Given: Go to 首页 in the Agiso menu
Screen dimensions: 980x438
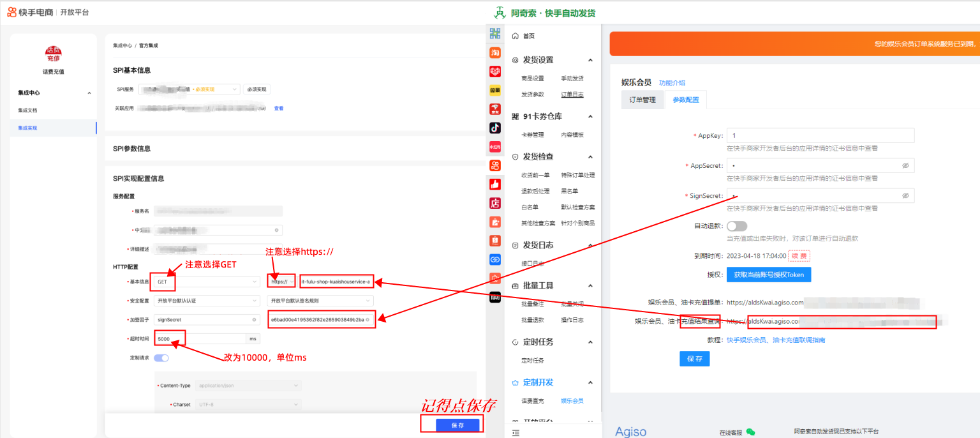Looking at the screenshot, I should click(529, 36).
